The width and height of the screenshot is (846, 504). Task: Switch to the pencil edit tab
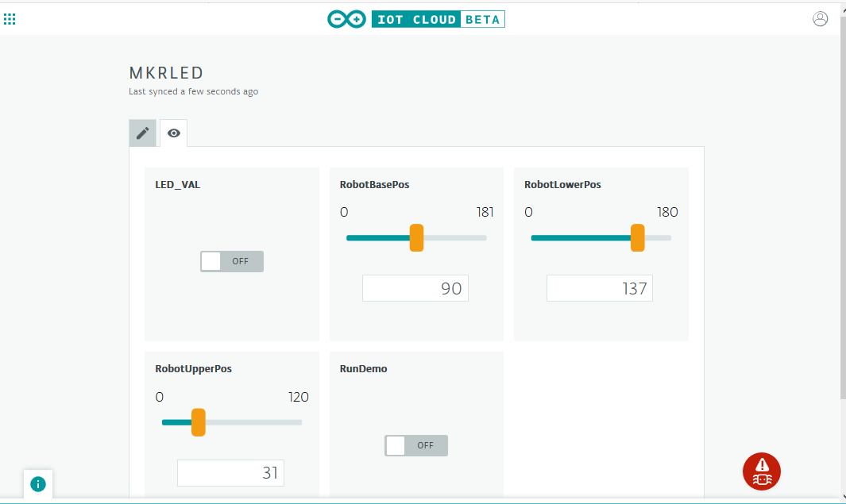142,133
